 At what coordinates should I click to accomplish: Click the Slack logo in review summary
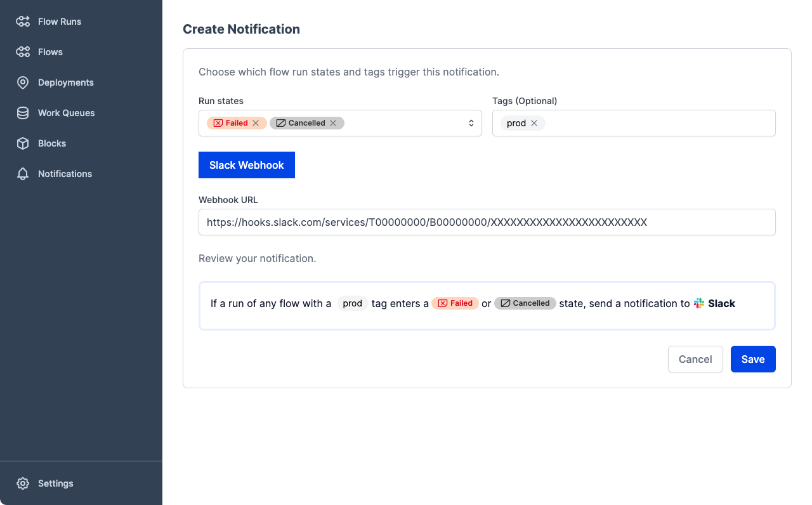[698, 303]
